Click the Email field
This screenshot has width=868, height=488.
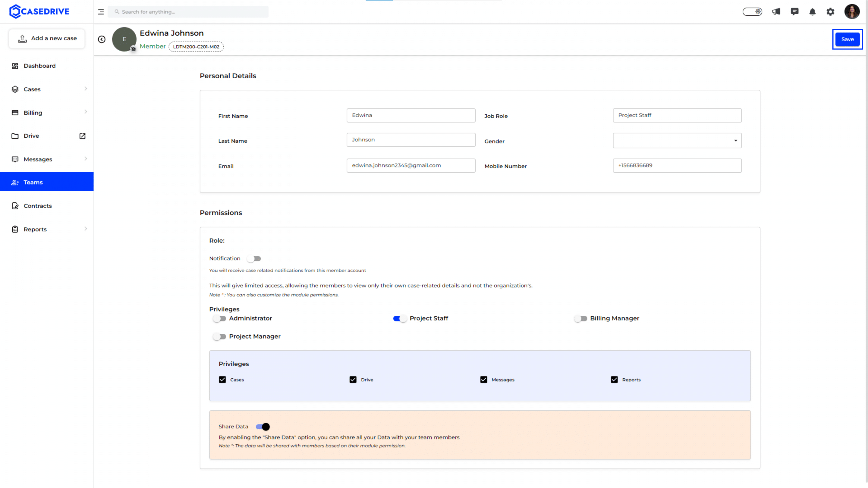(411, 166)
